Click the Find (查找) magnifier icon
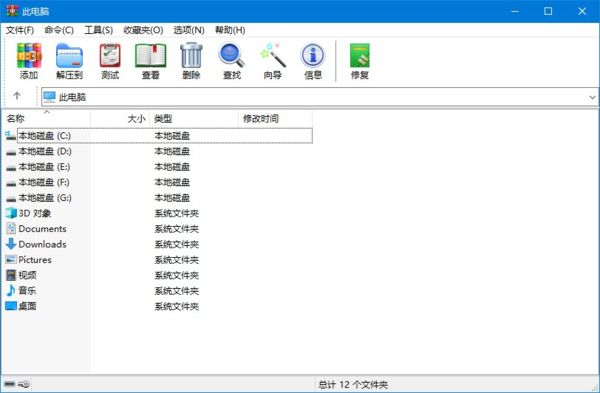600x393 pixels. pos(232,56)
